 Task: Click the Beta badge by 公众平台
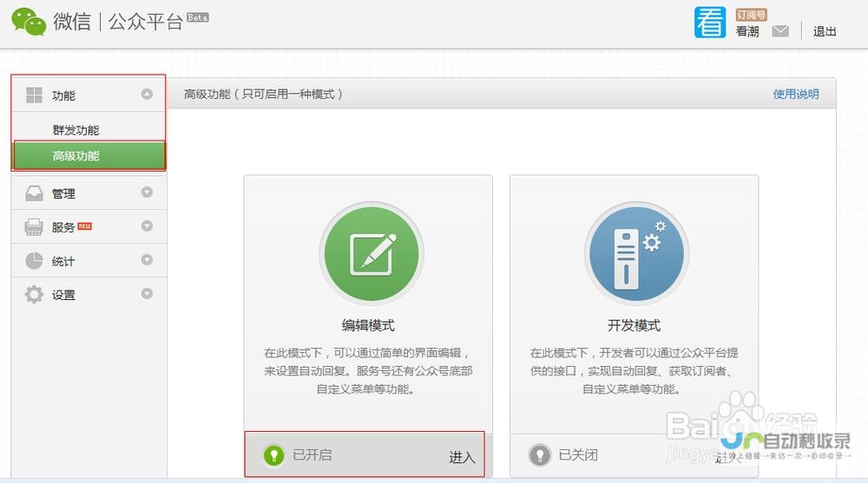[x=198, y=17]
